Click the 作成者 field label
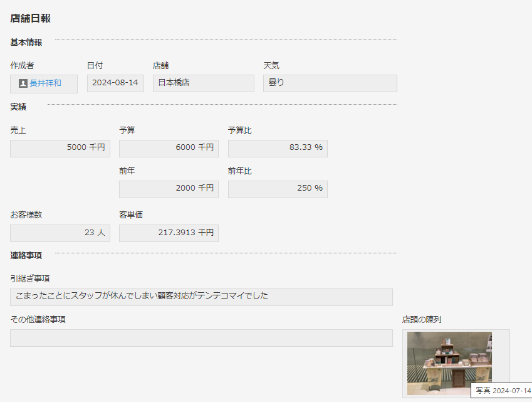Screen dimensions: 532x402 click(22, 65)
